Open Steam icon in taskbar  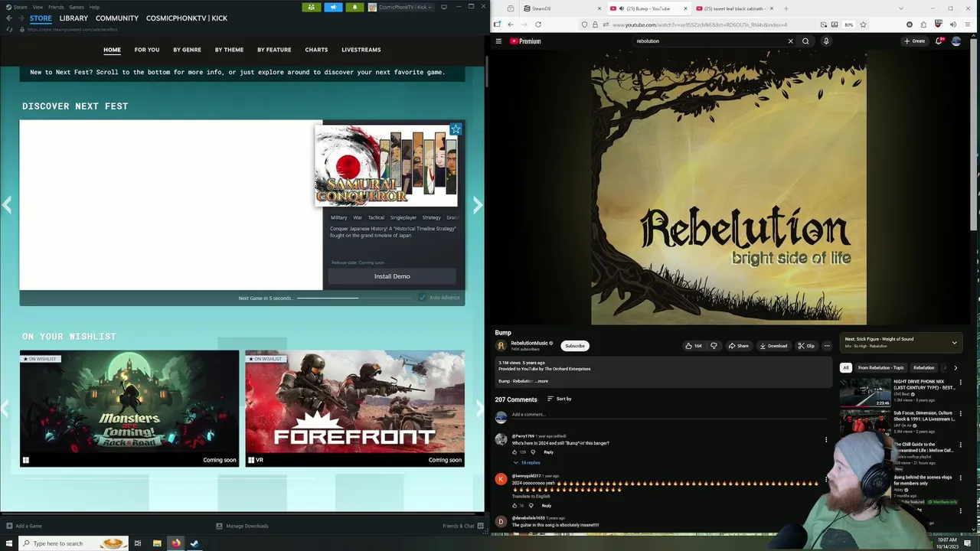pos(194,543)
